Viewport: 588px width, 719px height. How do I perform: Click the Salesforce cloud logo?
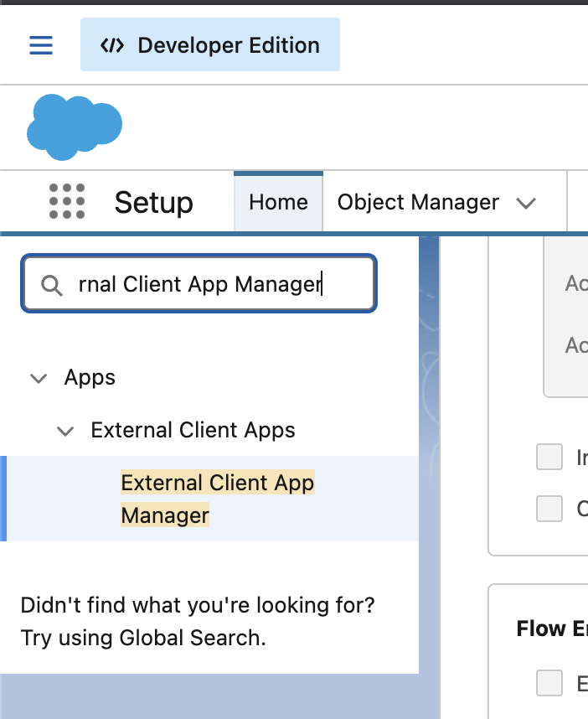coord(75,127)
